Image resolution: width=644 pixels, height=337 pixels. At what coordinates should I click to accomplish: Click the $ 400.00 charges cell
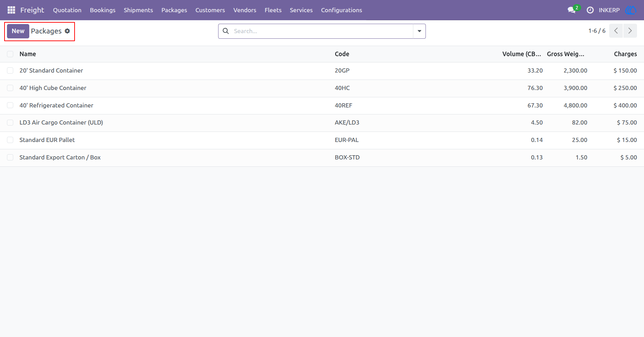[625, 105]
